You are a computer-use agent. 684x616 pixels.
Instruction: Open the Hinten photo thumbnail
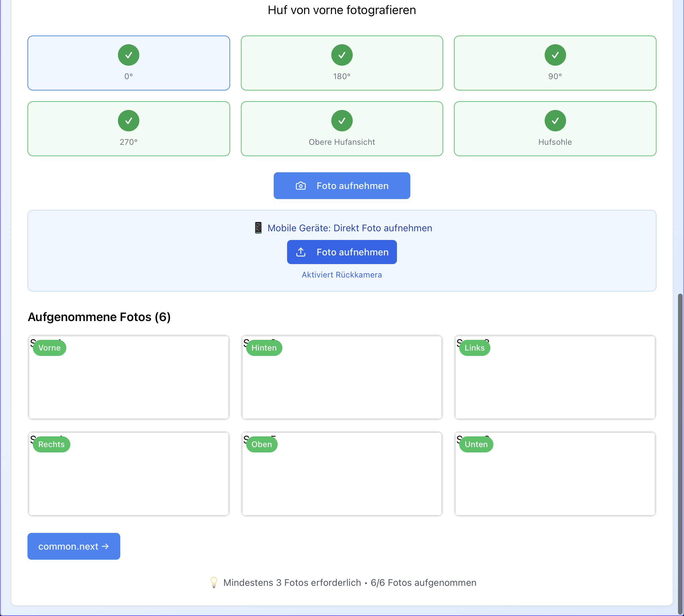click(342, 382)
